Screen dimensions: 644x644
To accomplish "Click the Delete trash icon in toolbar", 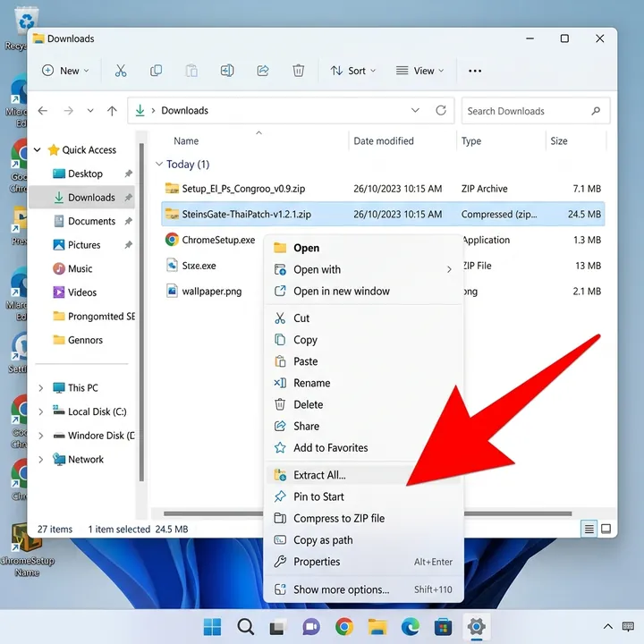I will pos(298,71).
